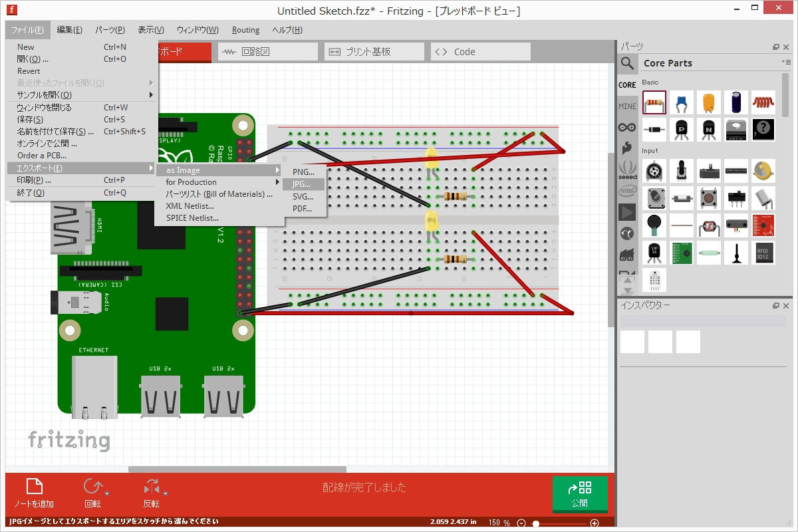Click the green publish (公開) button
798x532 pixels.
click(x=579, y=494)
